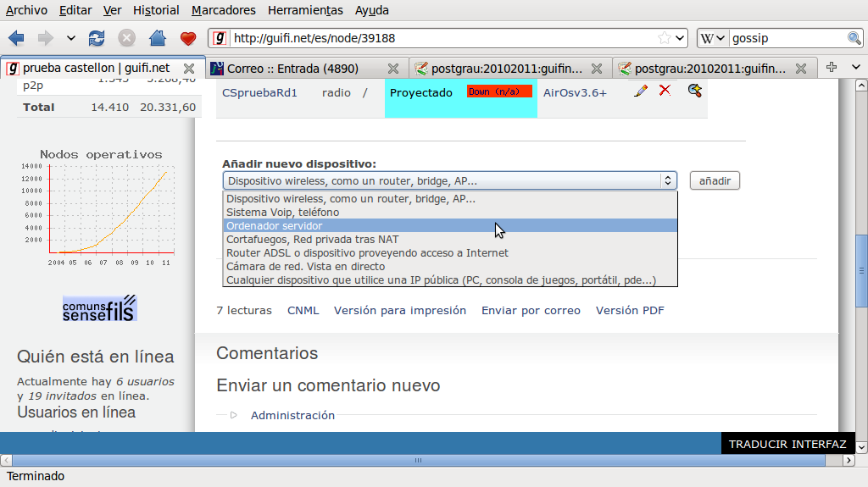Click the browser back arrow
Screen dimensions: 868x487
16,38
